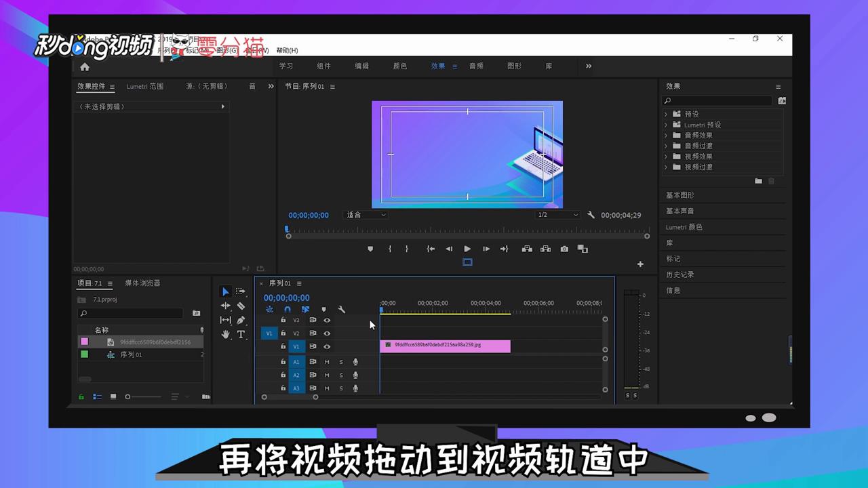Open the 1/2 playback resolution dropdown
The width and height of the screenshot is (868, 488).
coord(558,215)
